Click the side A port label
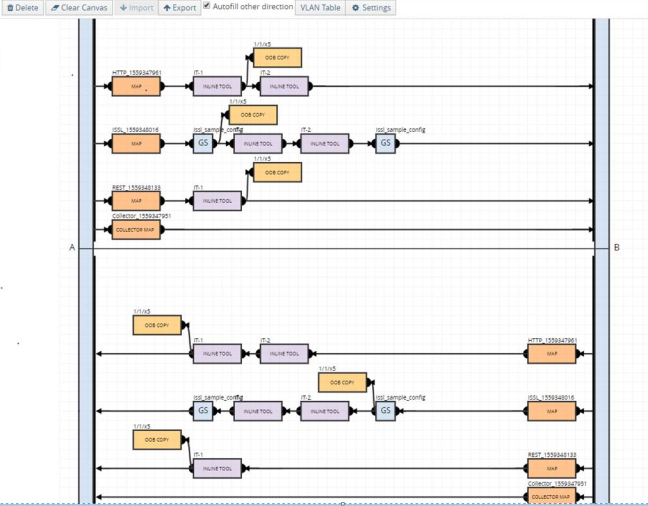This screenshot has height=506, width=648. click(71, 247)
